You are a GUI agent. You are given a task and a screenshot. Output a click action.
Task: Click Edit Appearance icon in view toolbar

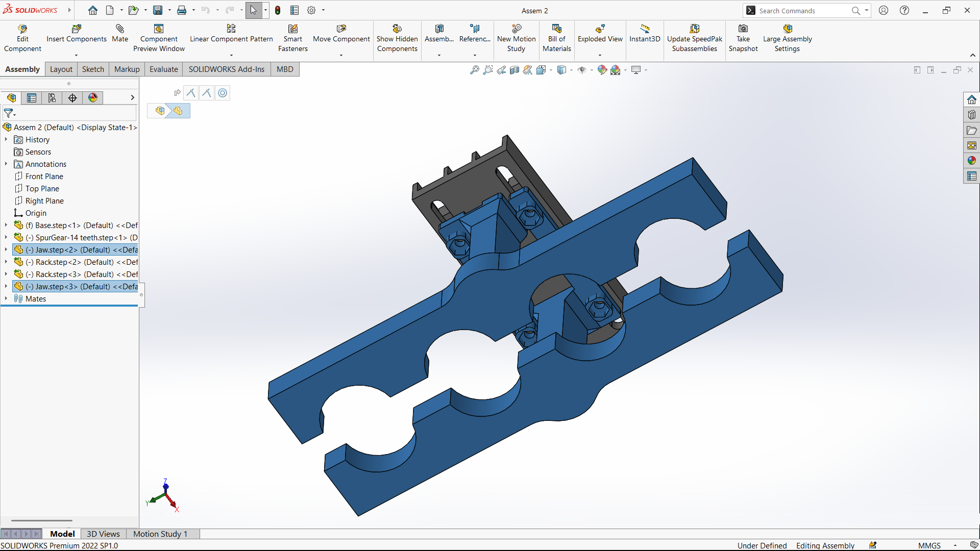602,70
